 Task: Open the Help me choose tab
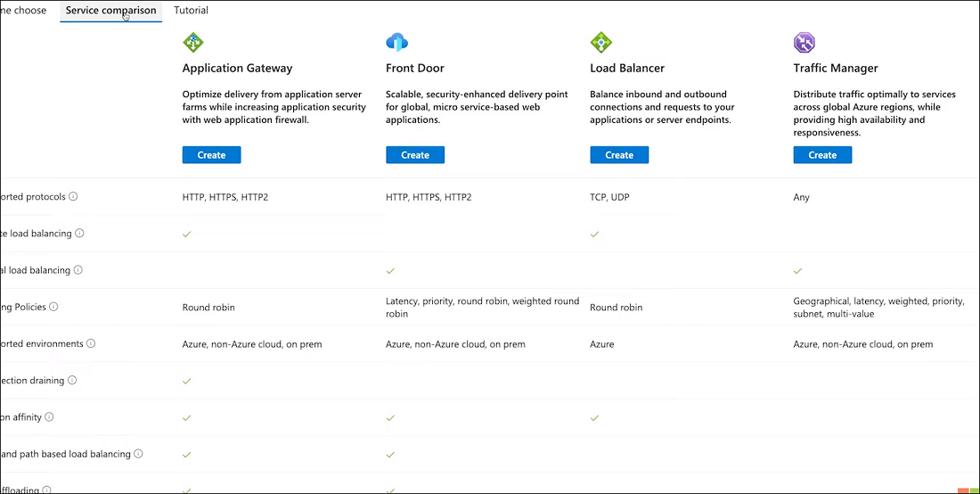pyautogui.click(x=27, y=11)
